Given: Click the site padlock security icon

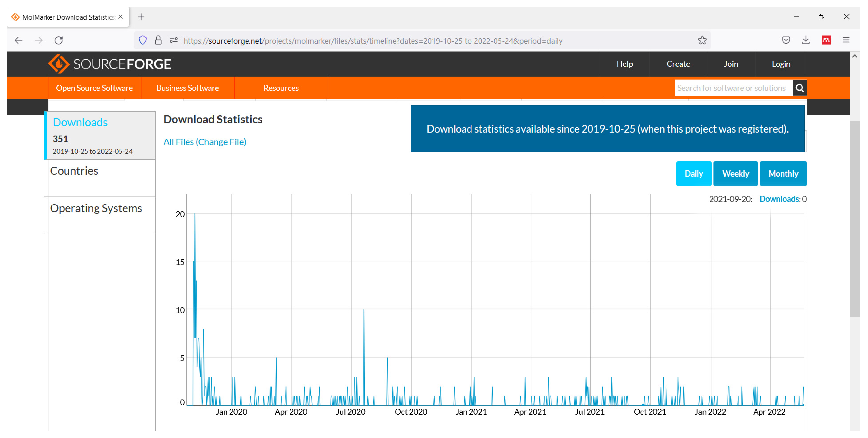Looking at the screenshot, I should click(x=158, y=41).
